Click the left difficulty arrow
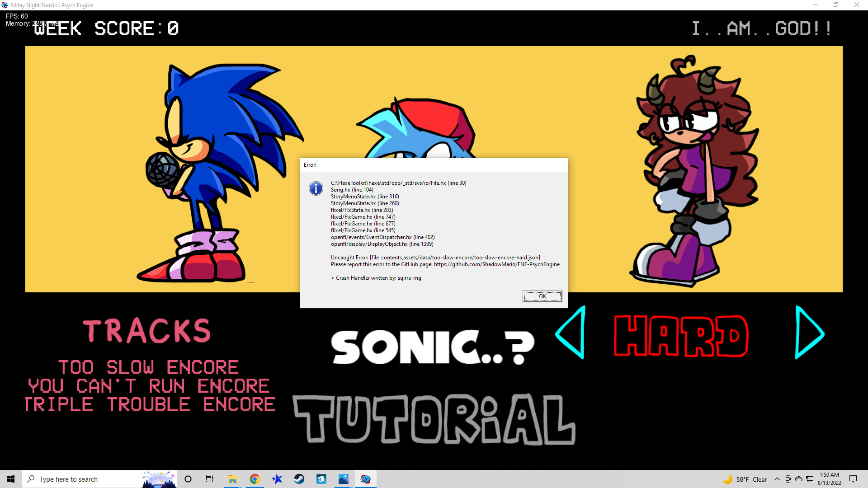This screenshot has height=488, width=868. coord(571,333)
